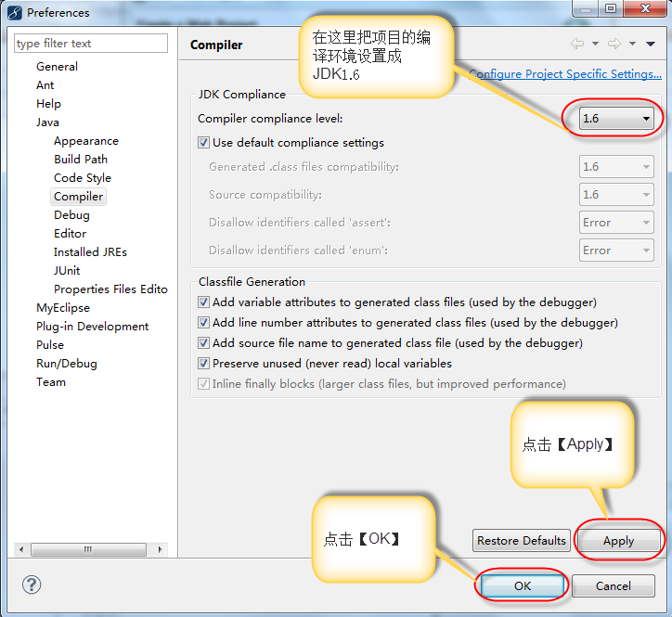Open Debug under Java
Screen dimensions: 672x617
[71, 215]
